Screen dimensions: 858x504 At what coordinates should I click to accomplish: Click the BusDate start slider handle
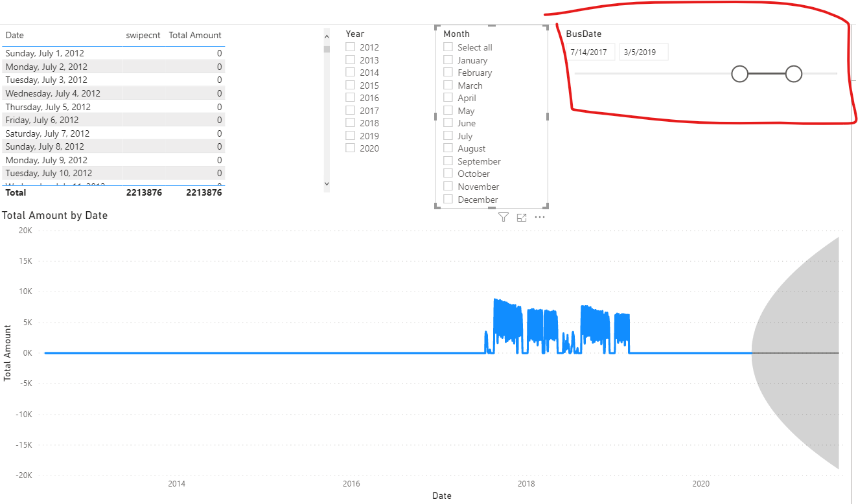[x=739, y=74]
